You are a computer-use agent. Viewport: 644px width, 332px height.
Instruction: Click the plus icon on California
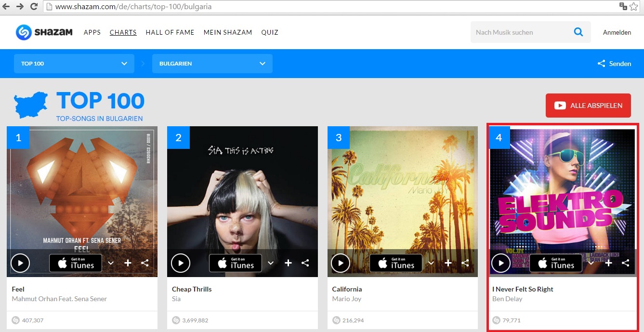(448, 263)
